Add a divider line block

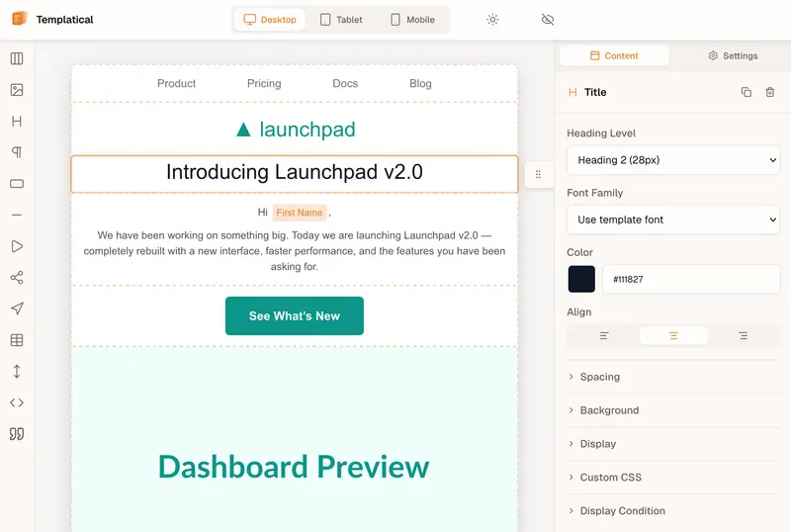pyautogui.click(x=17, y=215)
